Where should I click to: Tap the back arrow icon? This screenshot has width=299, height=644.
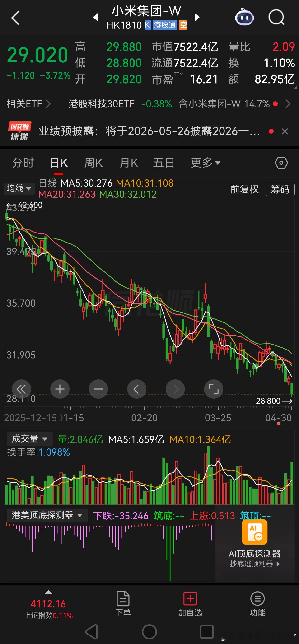click(x=15, y=18)
